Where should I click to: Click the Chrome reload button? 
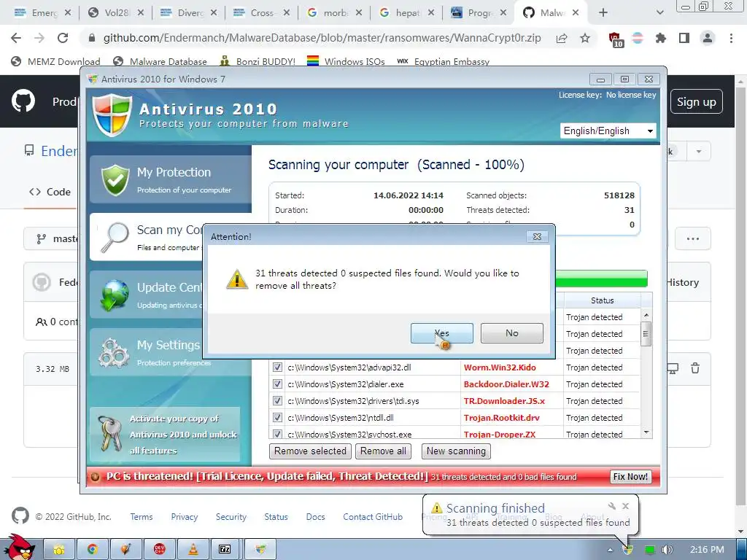coord(63,38)
